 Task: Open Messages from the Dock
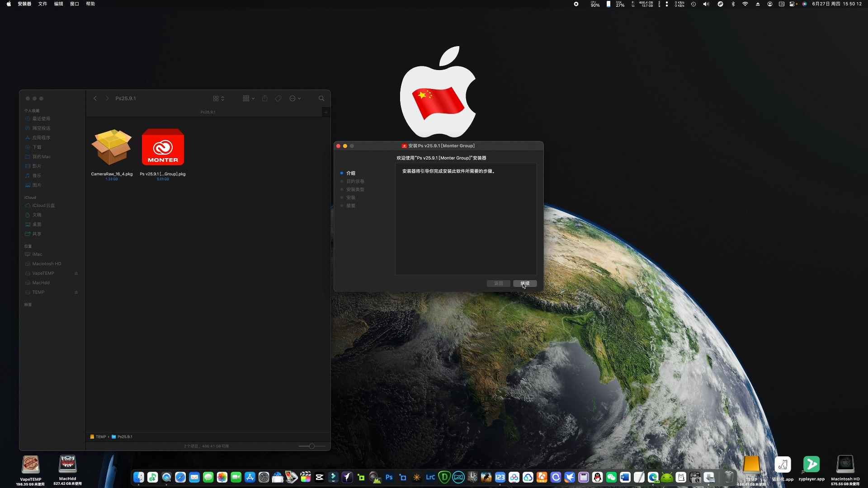(208, 477)
